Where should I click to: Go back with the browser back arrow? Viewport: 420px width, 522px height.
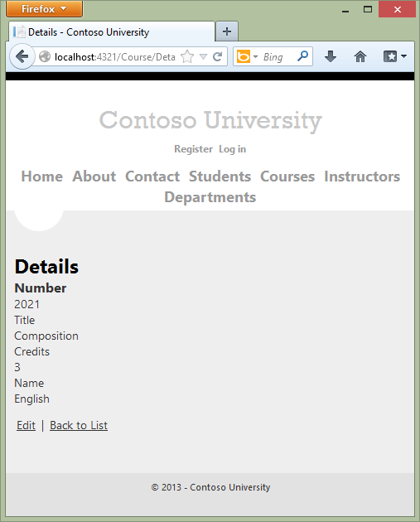[x=22, y=56]
